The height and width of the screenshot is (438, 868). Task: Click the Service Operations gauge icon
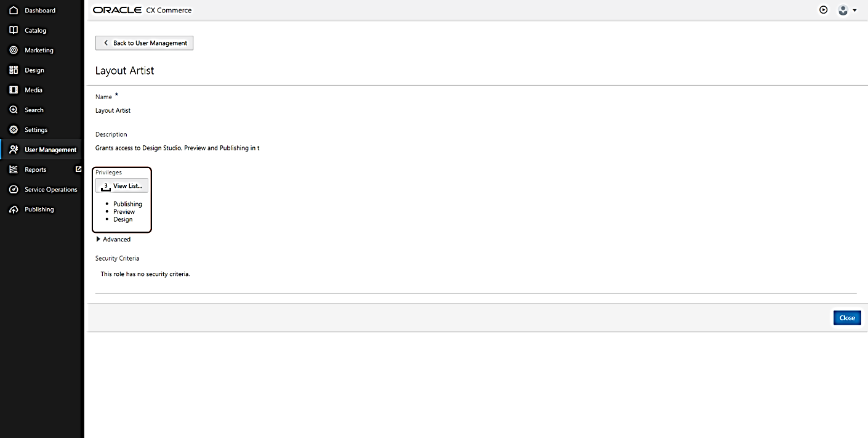[x=14, y=189]
